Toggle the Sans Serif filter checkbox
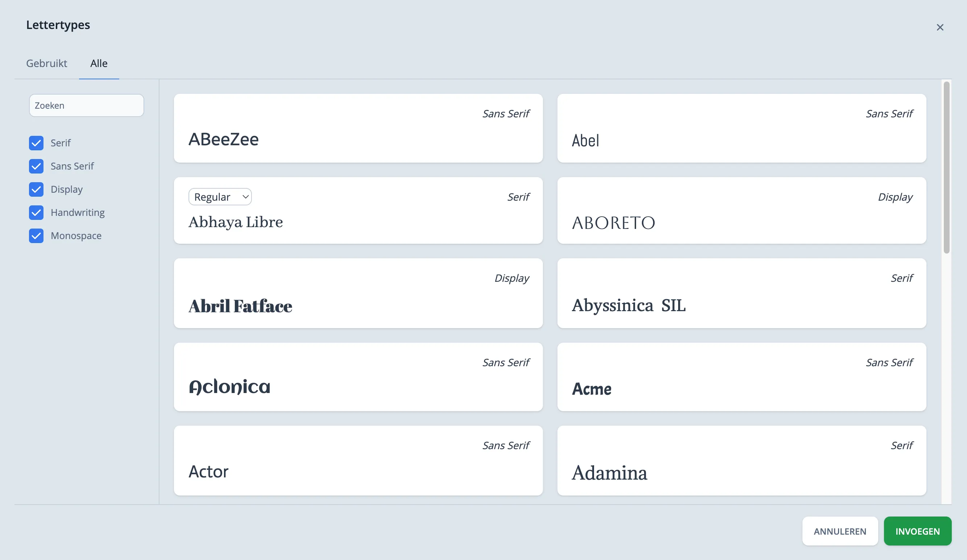The image size is (967, 560). click(36, 166)
